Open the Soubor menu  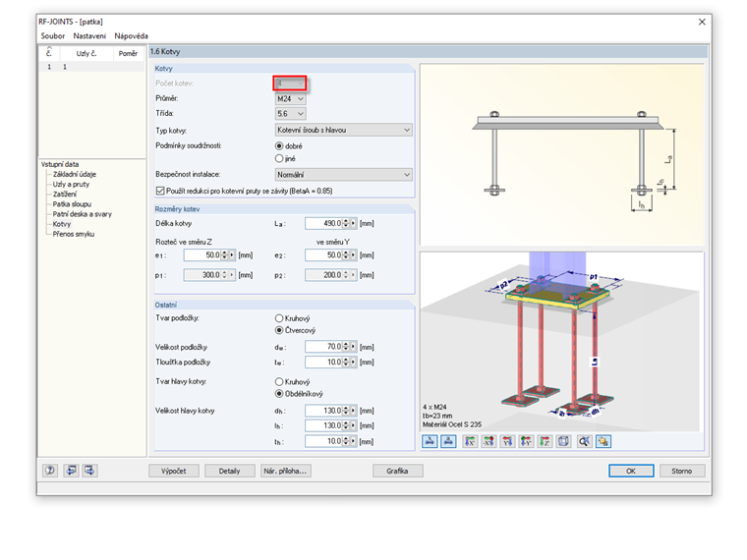point(52,35)
